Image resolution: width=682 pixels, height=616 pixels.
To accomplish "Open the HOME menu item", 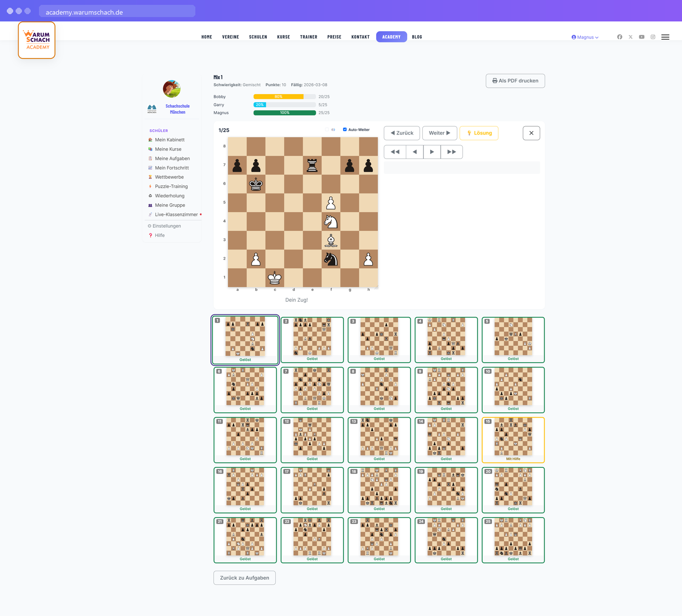I will point(207,37).
